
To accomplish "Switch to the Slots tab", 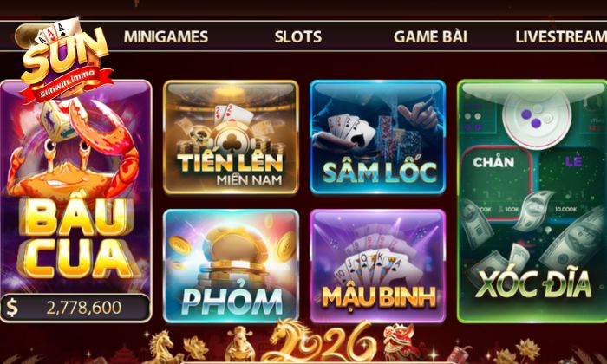I will (x=298, y=36).
